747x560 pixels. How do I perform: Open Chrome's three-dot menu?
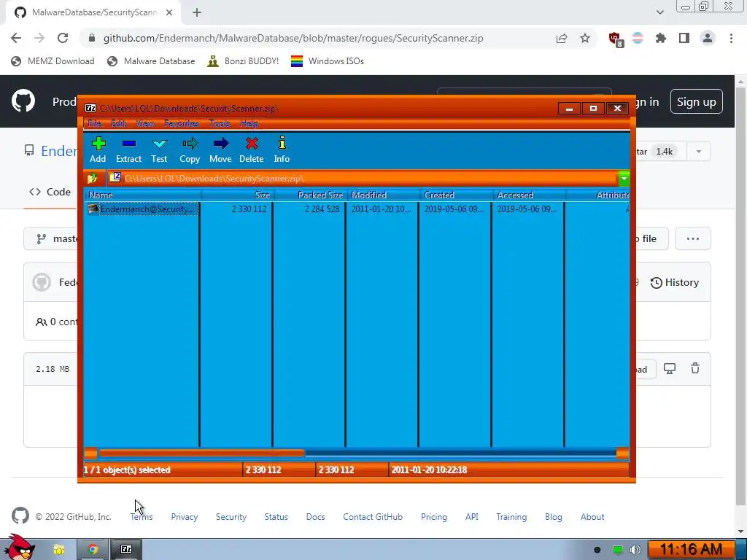[x=731, y=38]
